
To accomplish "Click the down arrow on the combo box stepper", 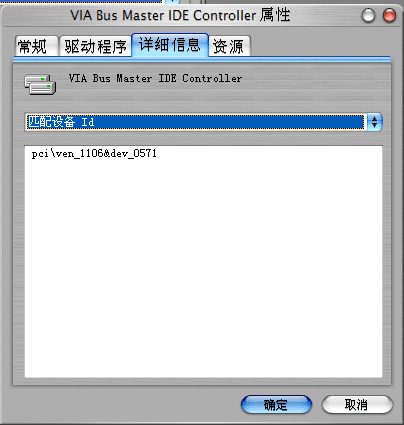I will pos(374,126).
